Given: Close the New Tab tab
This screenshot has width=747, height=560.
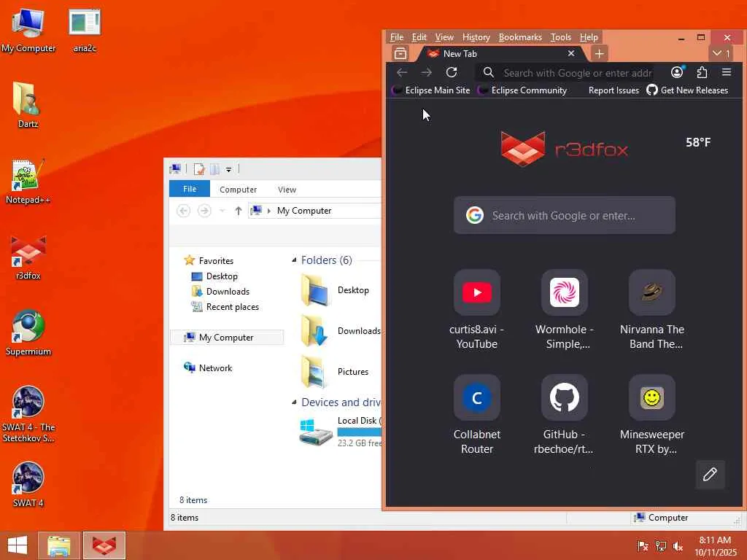Looking at the screenshot, I should [x=571, y=53].
